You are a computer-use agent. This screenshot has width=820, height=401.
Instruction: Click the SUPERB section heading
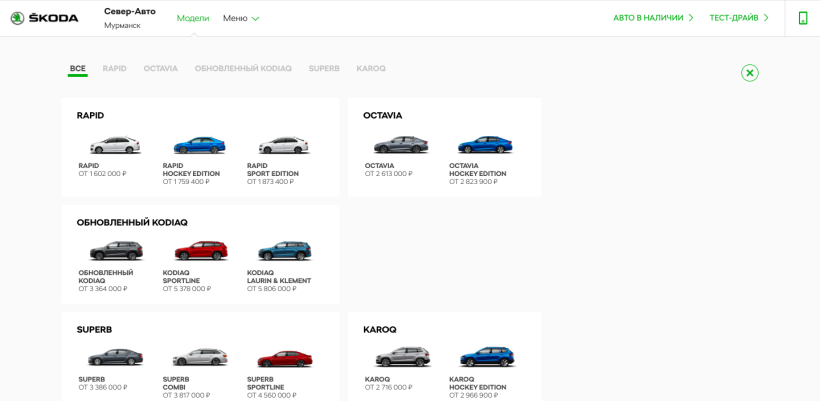click(94, 330)
